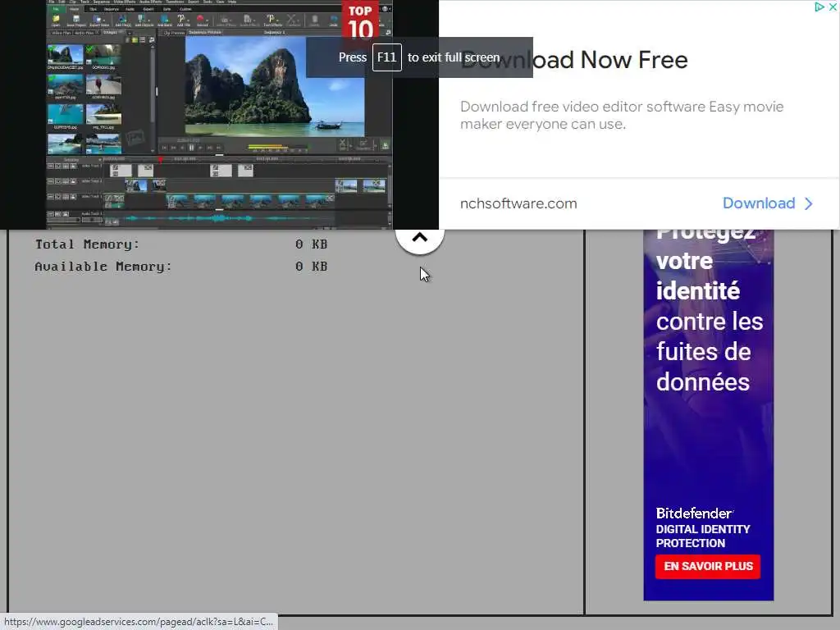The image size is (840, 630).
Task: Close the ad with the X icon
Action: click(x=833, y=7)
